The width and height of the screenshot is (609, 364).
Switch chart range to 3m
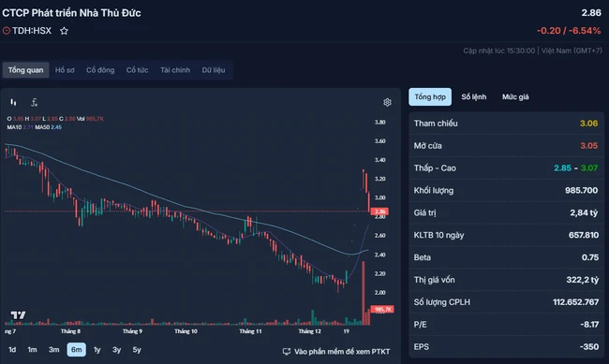click(x=54, y=350)
